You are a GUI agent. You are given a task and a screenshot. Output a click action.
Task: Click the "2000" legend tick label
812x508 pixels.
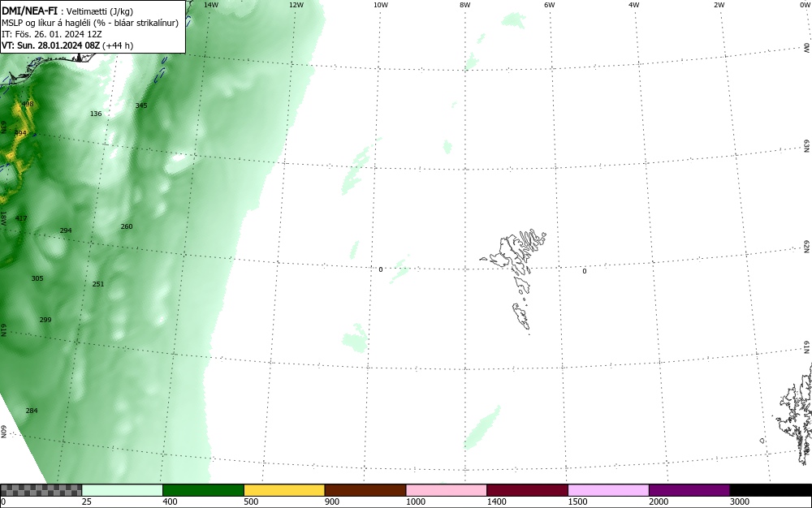click(x=659, y=502)
